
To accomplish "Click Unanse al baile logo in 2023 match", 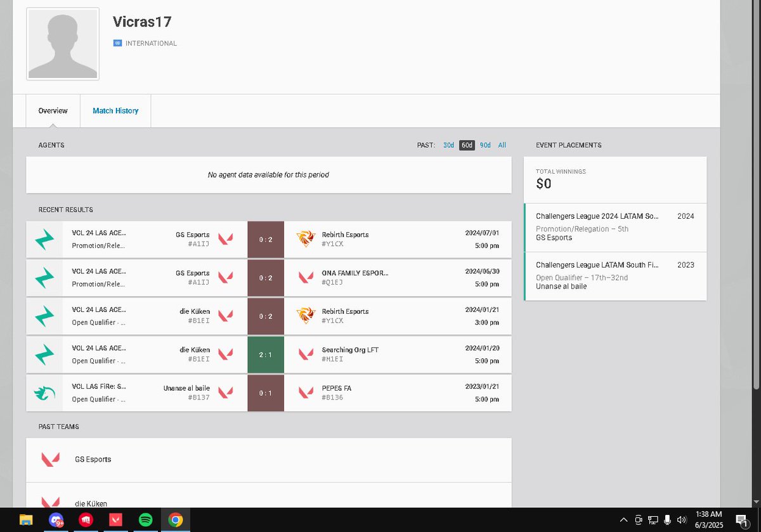I will tap(225, 393).
